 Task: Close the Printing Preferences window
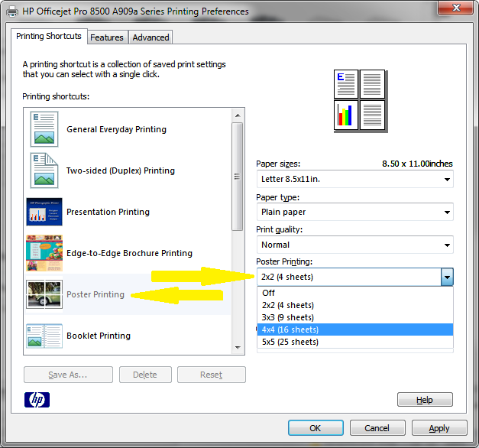tap(455, 8)
